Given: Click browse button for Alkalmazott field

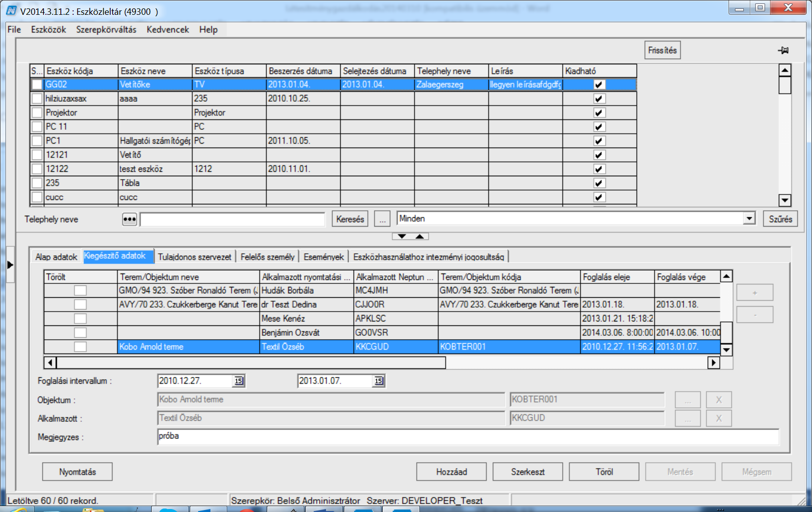Looking at the screenshot, I should pyautogui.click(x=688, y=419).
